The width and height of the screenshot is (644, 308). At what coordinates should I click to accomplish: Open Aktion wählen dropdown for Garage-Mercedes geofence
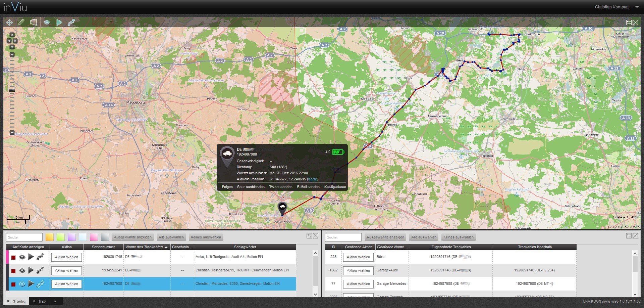tap(358, 284)
